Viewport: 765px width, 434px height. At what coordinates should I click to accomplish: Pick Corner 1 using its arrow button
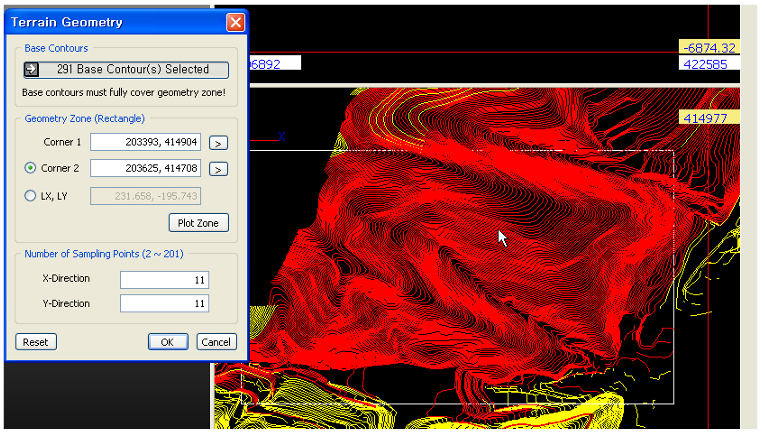(x=219, y=143)
